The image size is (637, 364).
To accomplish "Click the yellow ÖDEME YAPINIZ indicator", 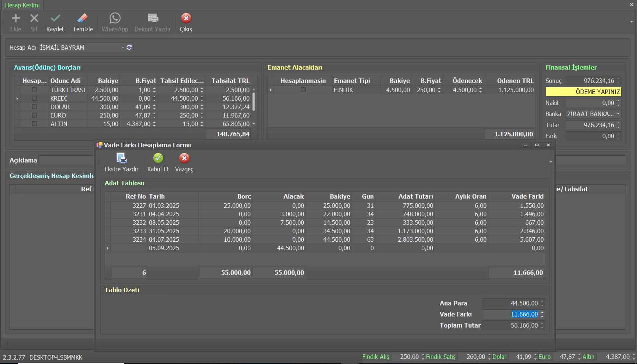I will pyautogui.click(x=583, y=92).
